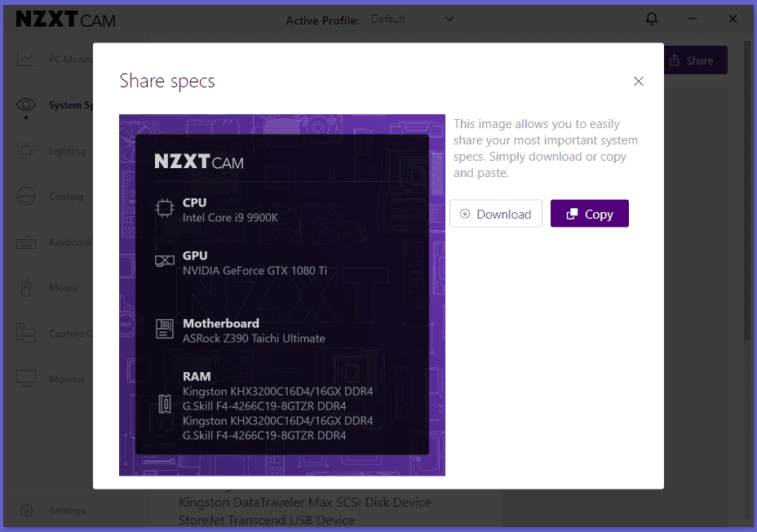The image size is (757, 532).
Task: Open the Monitor sidebar icon
Action: pos(26,379)
